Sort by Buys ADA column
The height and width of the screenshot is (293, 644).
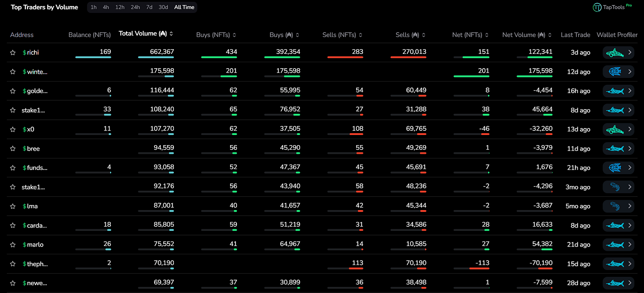(x=285, y=35)
